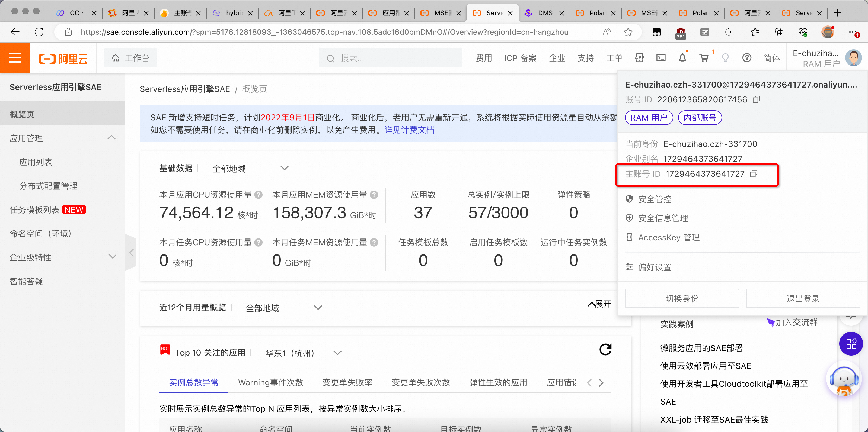Select the 弹性生效的应用 tab
868x432 pixels.
point(498,382)
